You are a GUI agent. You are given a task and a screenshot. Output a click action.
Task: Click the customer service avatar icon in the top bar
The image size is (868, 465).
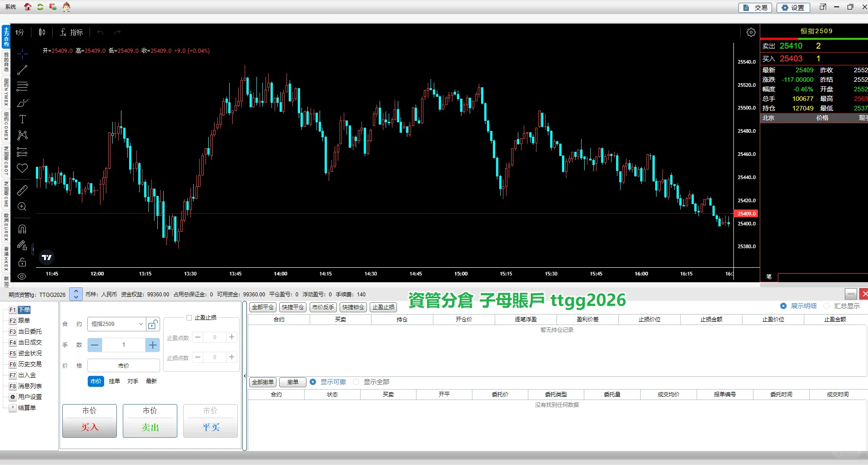66,6
